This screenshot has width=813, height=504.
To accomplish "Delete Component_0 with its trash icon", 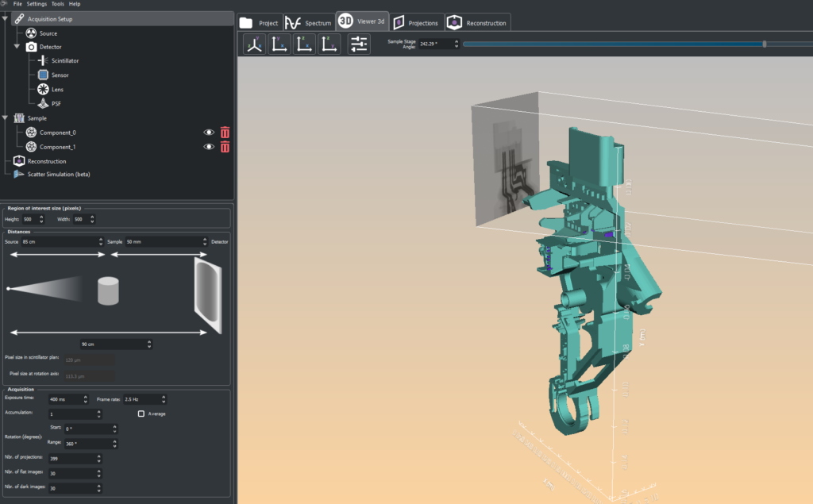I will [225, 133].
